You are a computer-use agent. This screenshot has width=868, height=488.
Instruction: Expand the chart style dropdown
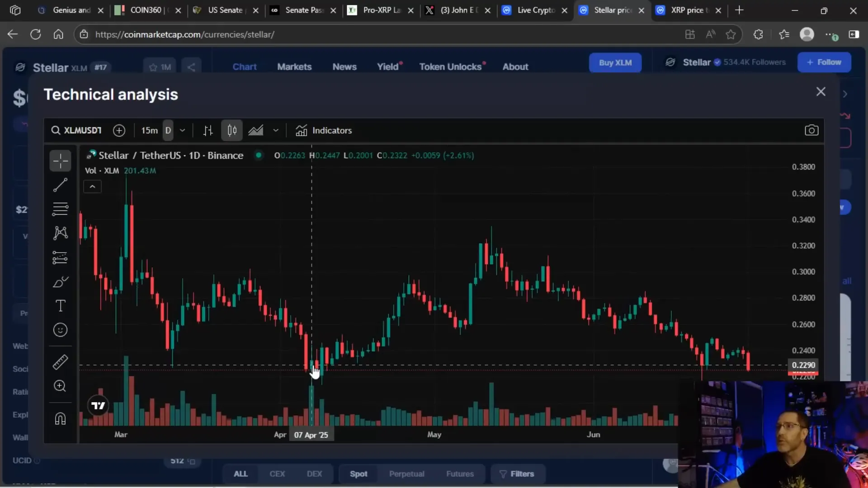(x=276, y=131)
